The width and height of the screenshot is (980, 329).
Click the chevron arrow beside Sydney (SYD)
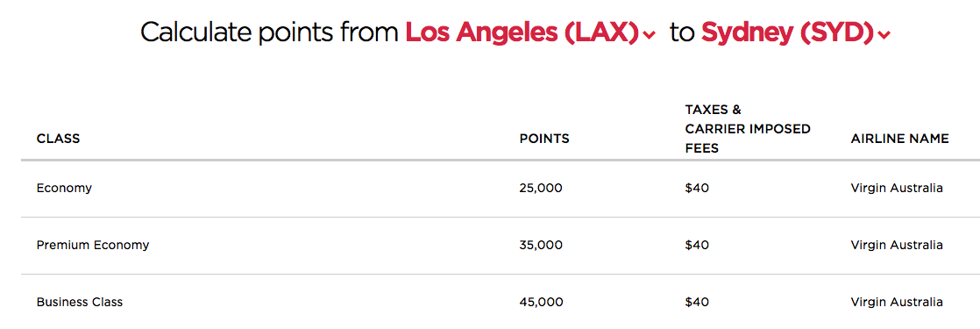884,36
